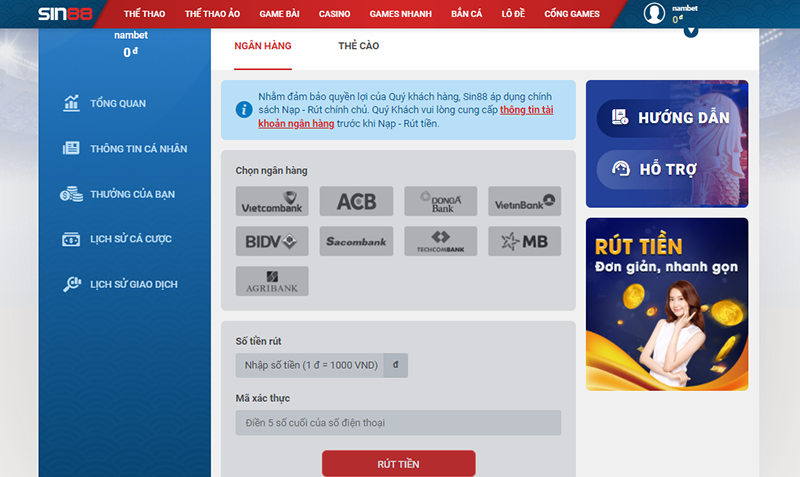Image resolution: width=800 pixels, height=477 pixels.
Task: Select the Techcombank logo
Action: (x=440, y=241)
